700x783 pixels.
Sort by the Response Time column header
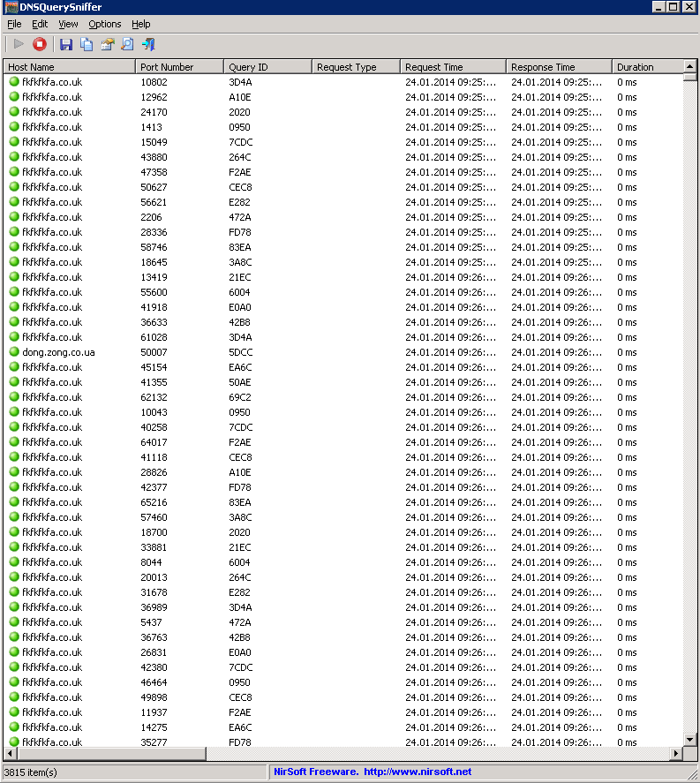(x=559, y=67)
